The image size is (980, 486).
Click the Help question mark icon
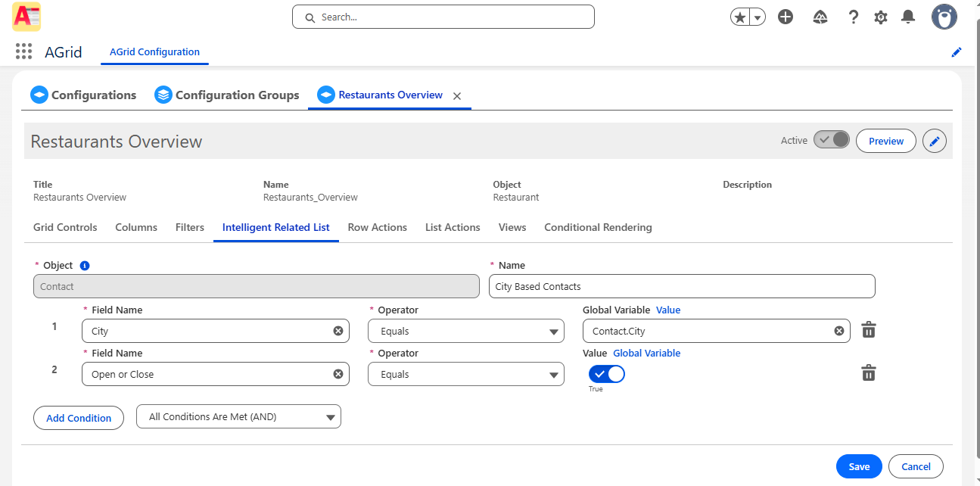pos(853,17)
